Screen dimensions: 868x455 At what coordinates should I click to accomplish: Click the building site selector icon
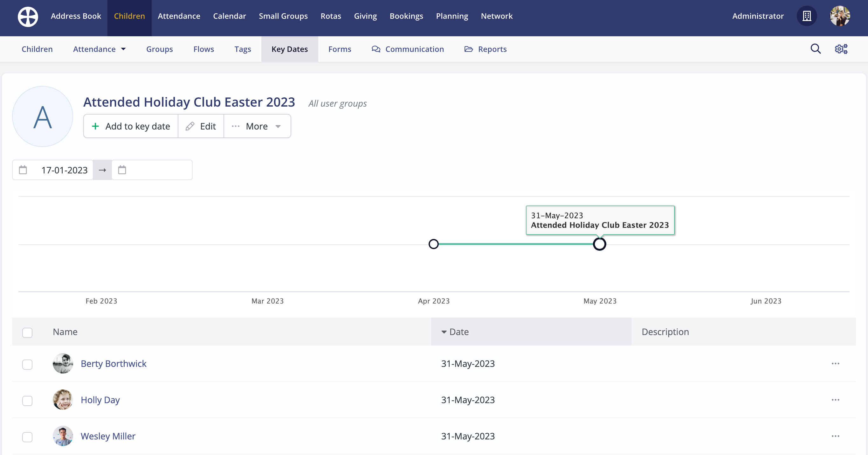807,16
